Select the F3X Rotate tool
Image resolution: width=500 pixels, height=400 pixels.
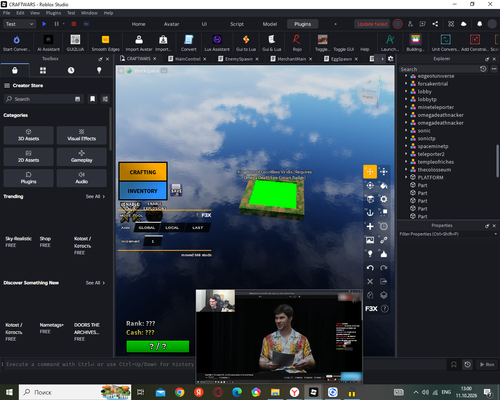click(370, 186)
